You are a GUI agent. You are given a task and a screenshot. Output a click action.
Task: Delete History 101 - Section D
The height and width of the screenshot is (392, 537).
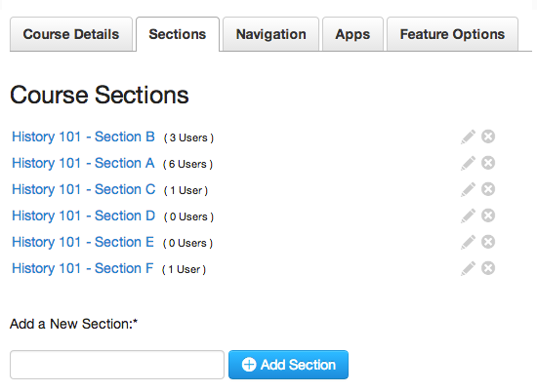point(488,216)
